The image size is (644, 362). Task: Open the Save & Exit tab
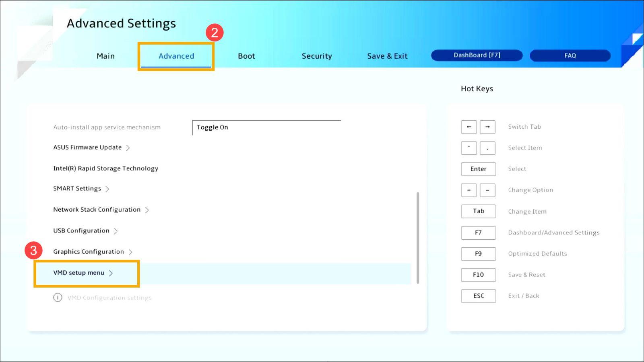387,56
